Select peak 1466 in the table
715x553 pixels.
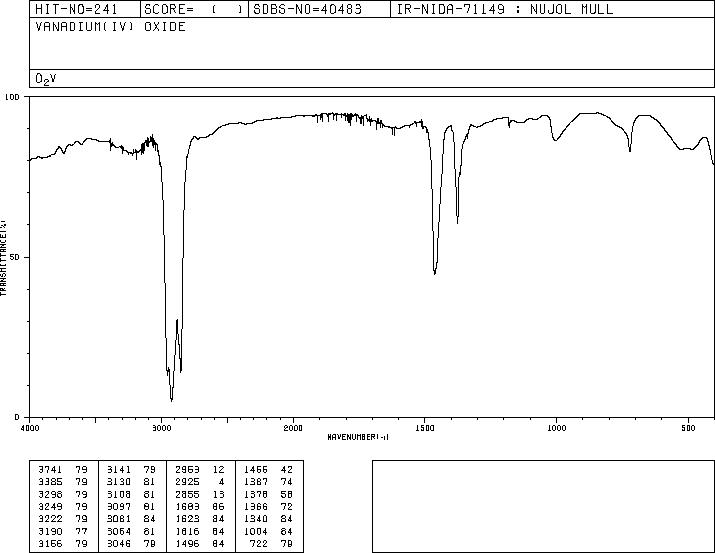[x=256, y=470]
